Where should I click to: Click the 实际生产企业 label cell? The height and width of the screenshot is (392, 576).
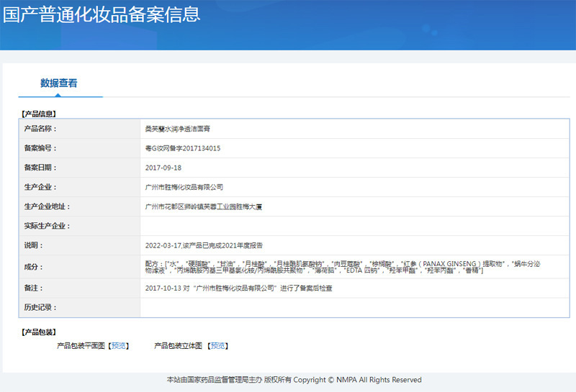click(80, 226)
